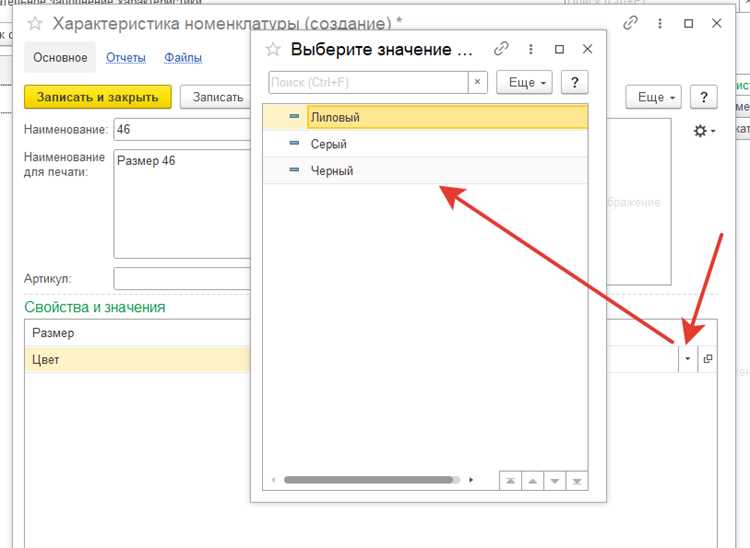Close the value selection dialog

tap(587, 49)
